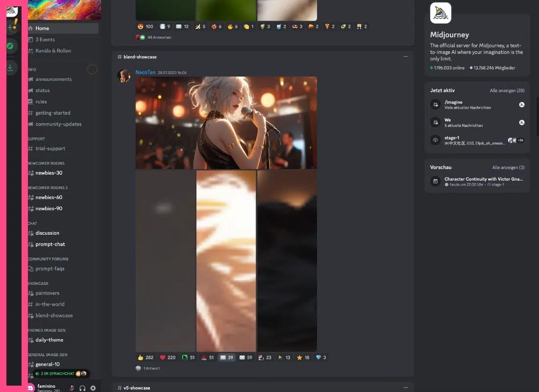539x392 pixels.
Task: Click the stage-1 stage channel icon
Action: (x=435, y=141)
